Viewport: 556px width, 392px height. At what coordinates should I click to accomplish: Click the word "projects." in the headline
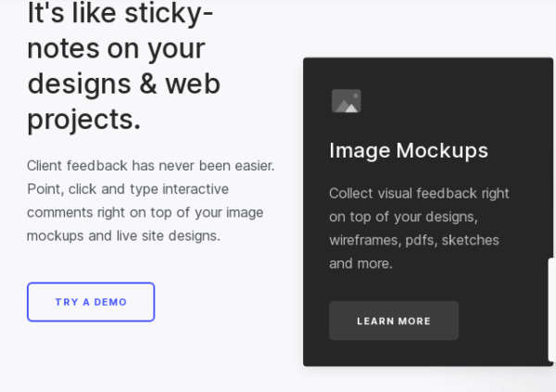pyautogui.click(x=84, y=120)
